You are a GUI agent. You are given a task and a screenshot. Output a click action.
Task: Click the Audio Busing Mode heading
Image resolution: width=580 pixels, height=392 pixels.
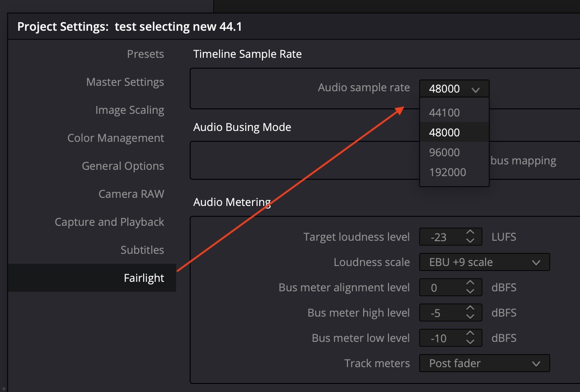[x=242, y=127]
